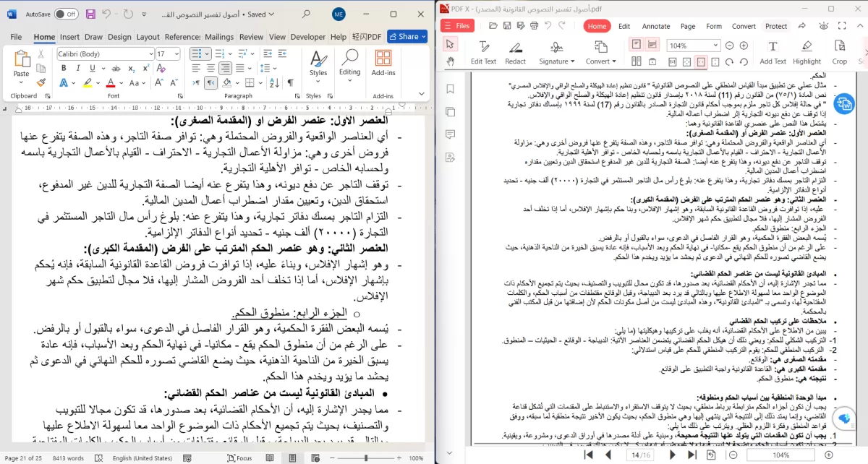Click the Sort A-Z icon

click(x=273, y=82)
